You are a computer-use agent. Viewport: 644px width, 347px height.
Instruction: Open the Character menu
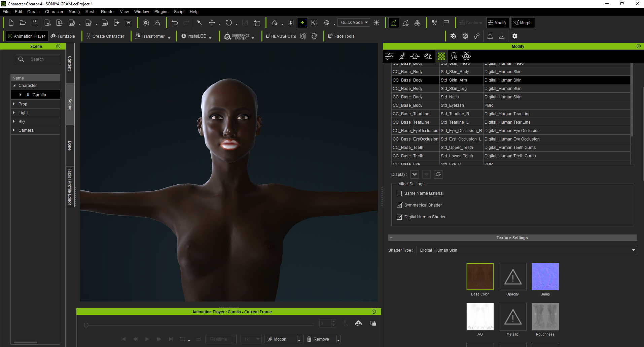54,11
